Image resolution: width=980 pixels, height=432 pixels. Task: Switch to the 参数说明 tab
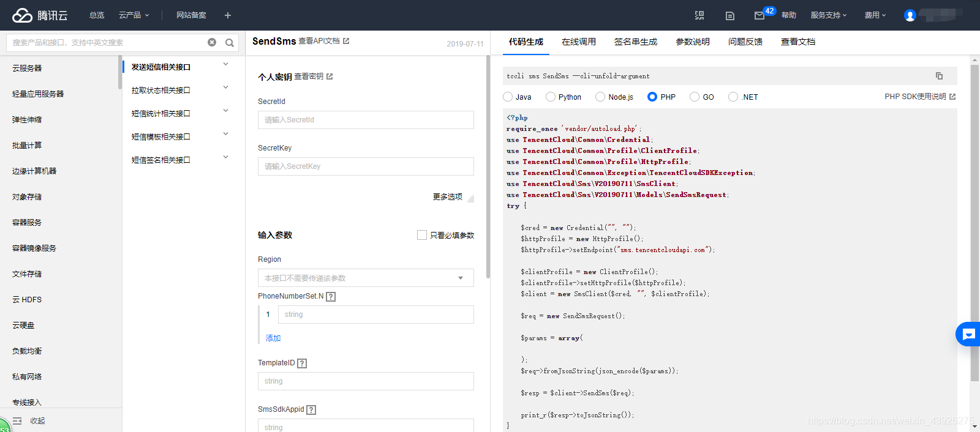[693, 42]
